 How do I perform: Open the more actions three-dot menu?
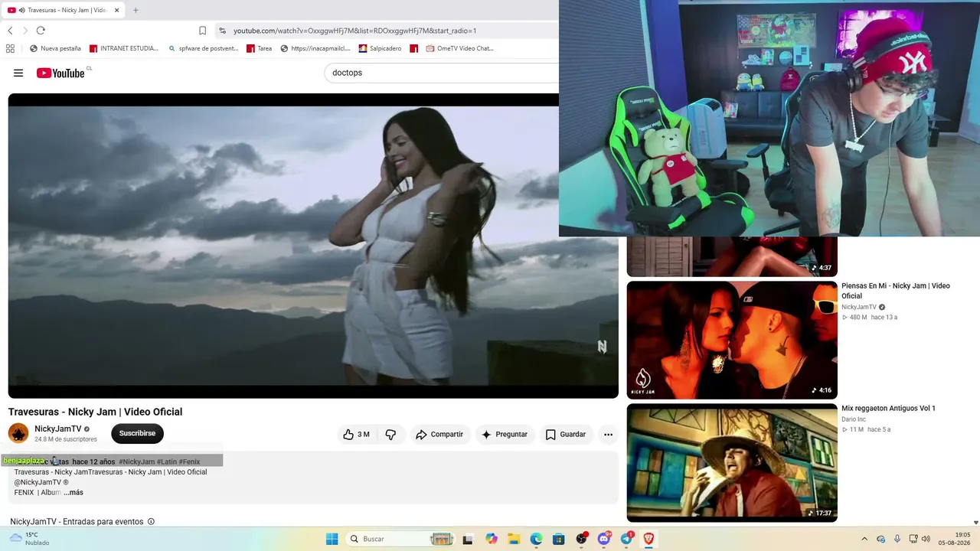tap(608, 434)
